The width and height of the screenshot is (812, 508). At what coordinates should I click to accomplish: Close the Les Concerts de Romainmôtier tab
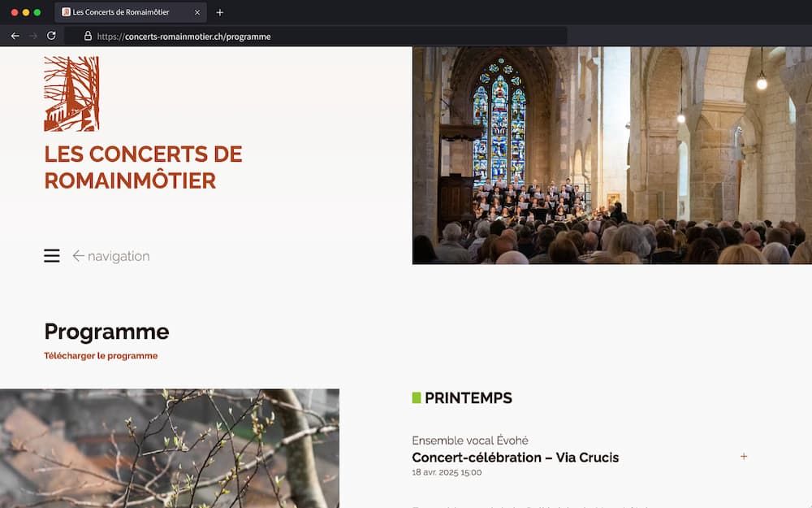point(197,12)
